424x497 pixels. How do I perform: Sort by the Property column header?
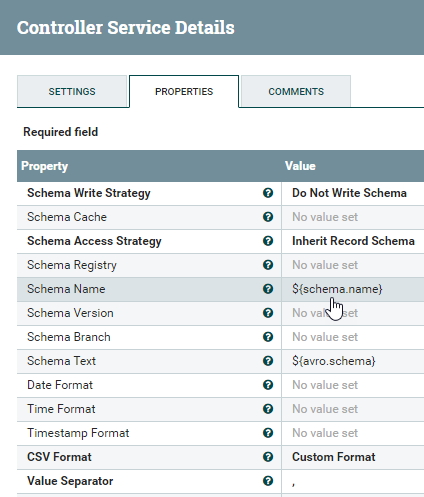pyautogui.click(x=44, y=166)
